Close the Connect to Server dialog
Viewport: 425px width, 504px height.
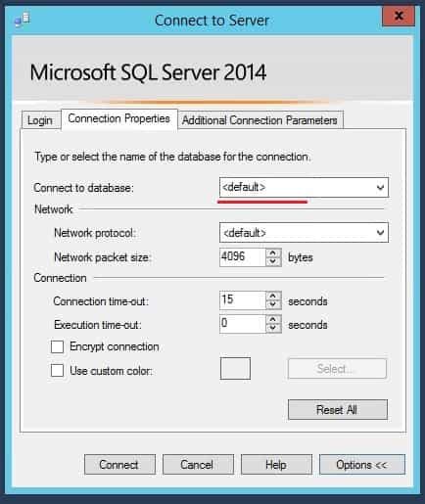399,16
